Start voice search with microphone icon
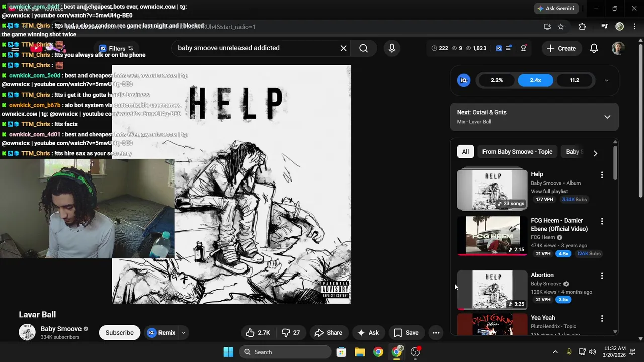Image resolution: width=644 pixels, height=362 pixels. (392, 48)
